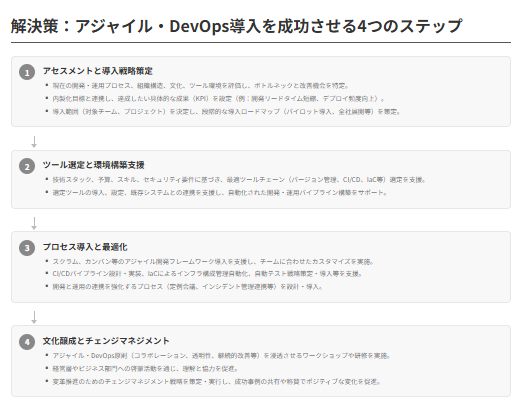This screenshot has height=408, width=522.
Task: Click the bullet starting アジャイル・DevOps原則
Action: tap(221, 356)
